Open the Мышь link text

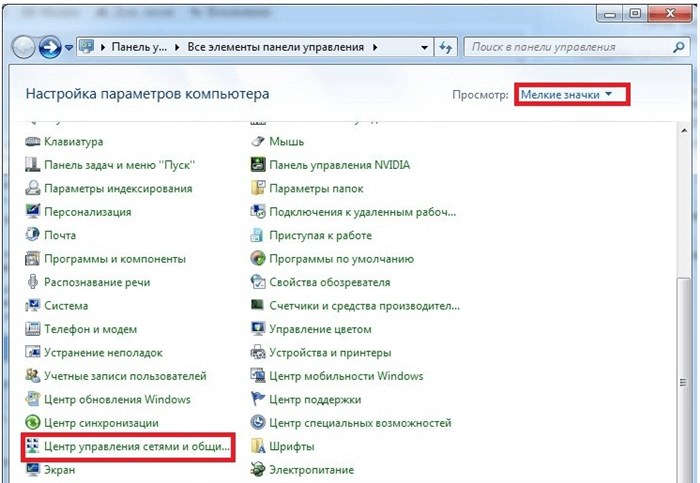[287, 142]
